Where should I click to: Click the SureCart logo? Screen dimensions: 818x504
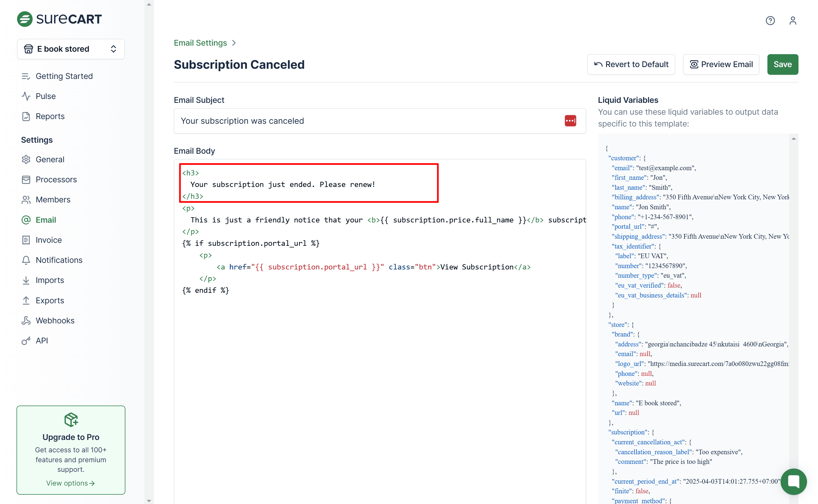(59, 19)
